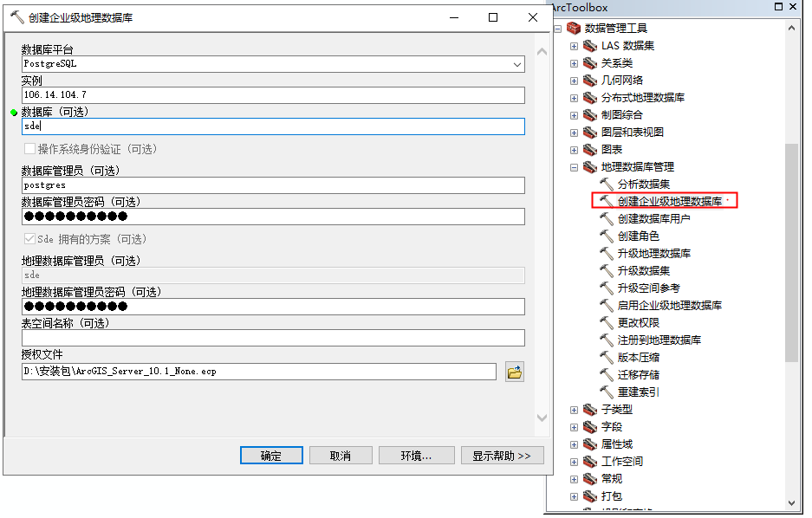Click hammer icon of 更改权限 tool
The height and width of the screenshot is (518, 812).
607,323
